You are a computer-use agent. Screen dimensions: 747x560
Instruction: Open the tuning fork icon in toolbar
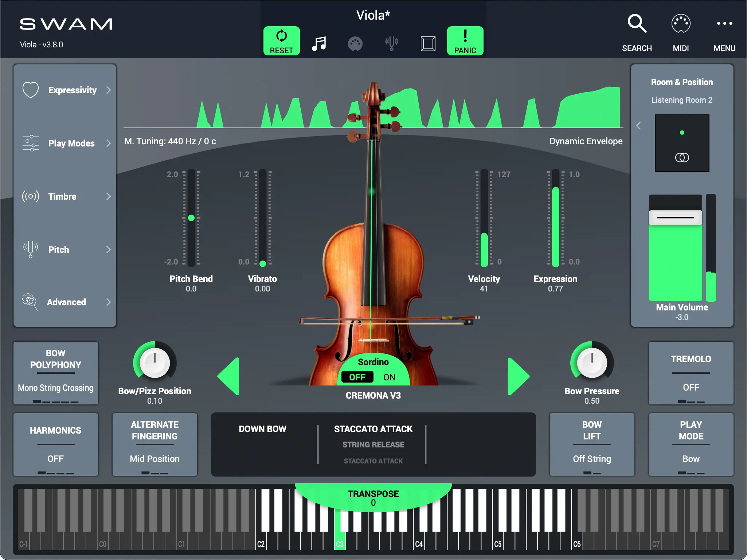[391, 44]
